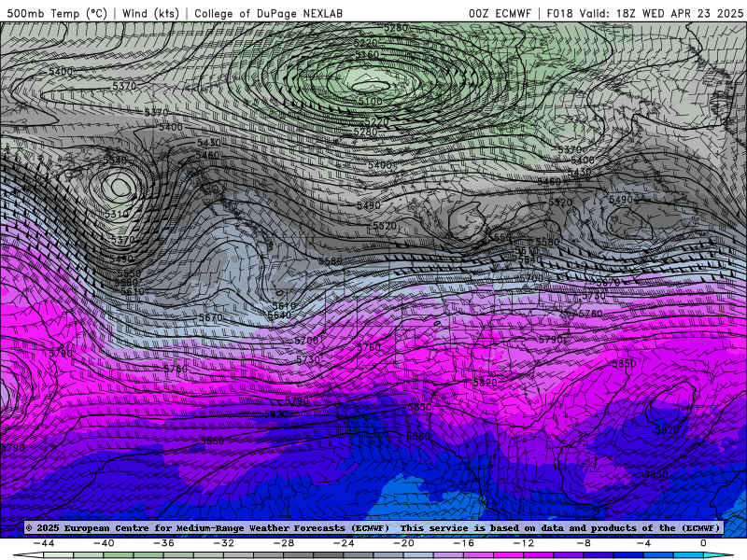Click the "F018" forecast hour label

coord(559,13)
